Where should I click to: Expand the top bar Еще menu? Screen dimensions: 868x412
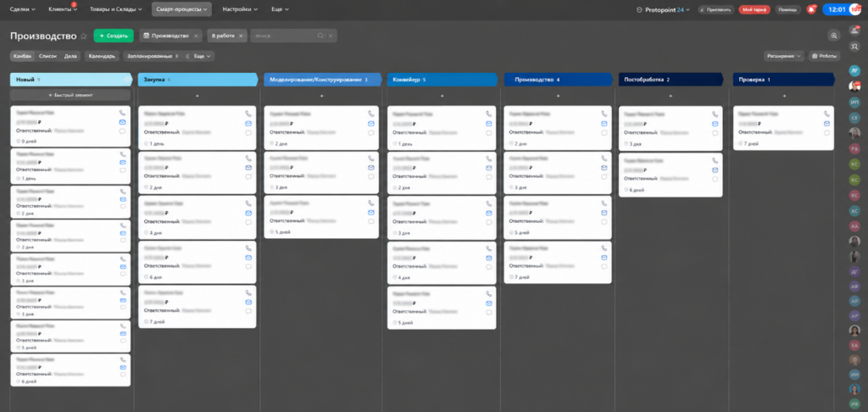pos(280,9)
